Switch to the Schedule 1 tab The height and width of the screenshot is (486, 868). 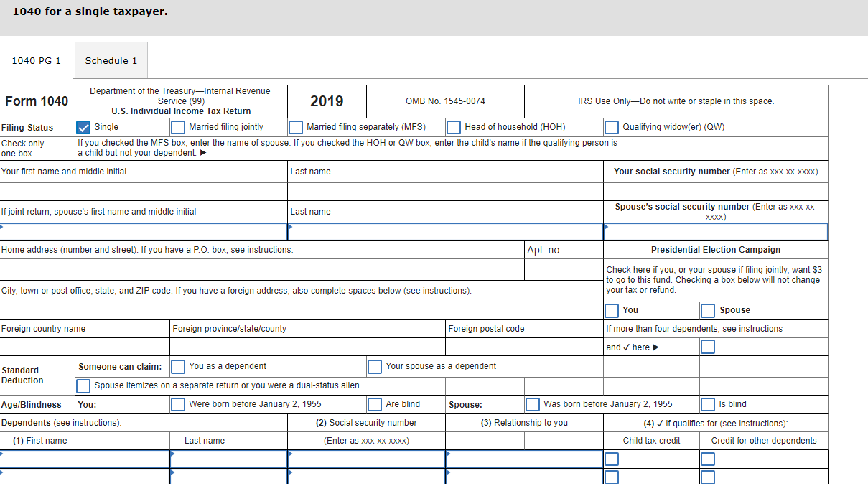pyautogui.click(x=111, y=60)
